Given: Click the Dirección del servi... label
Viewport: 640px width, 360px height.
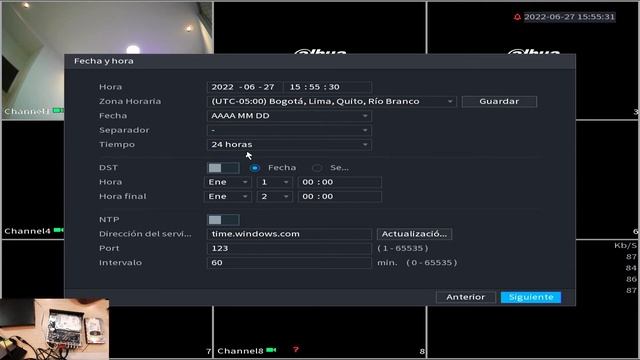Looking at the screenshot, I should [x=145, y=234].
